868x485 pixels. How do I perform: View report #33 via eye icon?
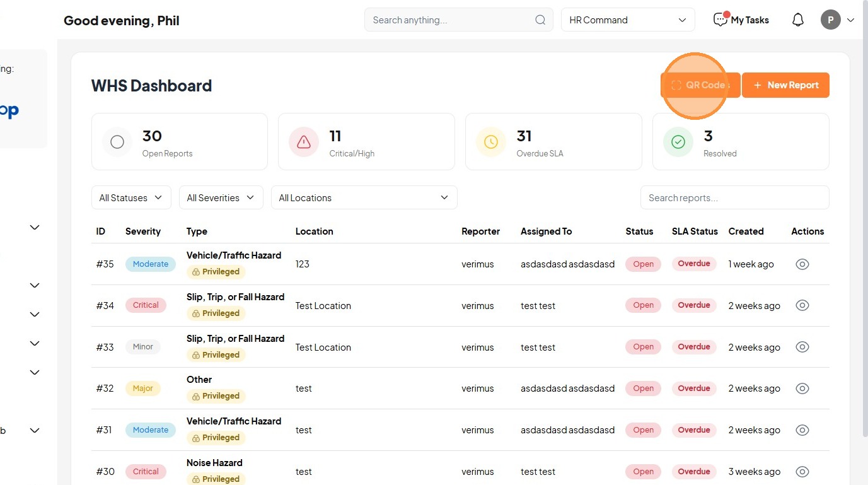click(802, 347)
